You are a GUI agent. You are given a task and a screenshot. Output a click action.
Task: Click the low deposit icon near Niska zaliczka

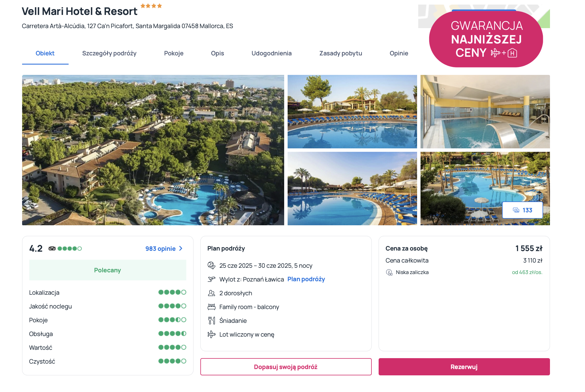tap(389, 272)
